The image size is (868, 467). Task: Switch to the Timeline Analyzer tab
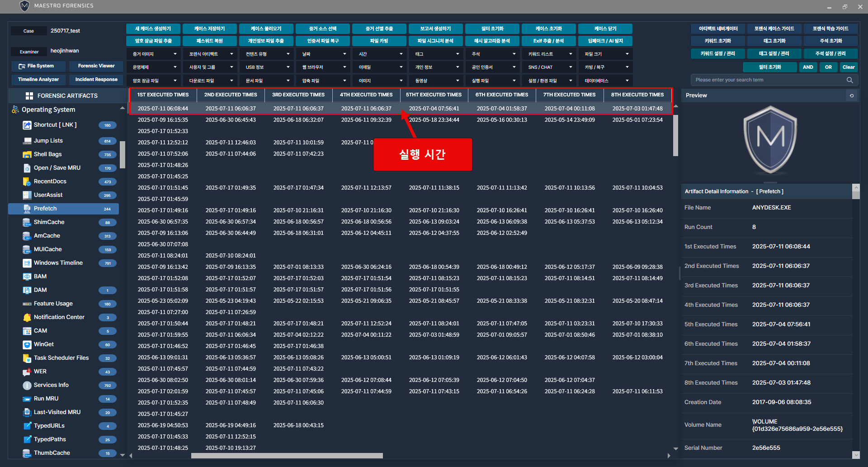pyautogui.click(x=38, y=80)
